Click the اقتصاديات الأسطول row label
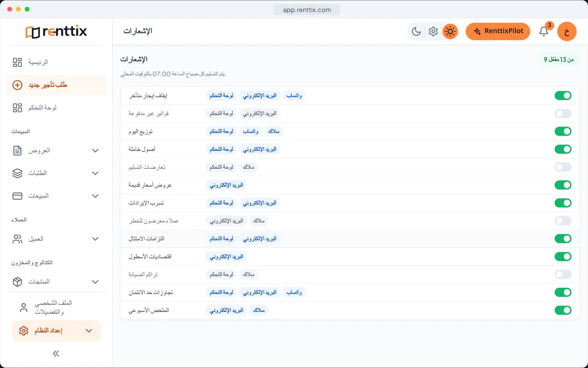Viewport: 588px width, 368px height. [150, 256]
